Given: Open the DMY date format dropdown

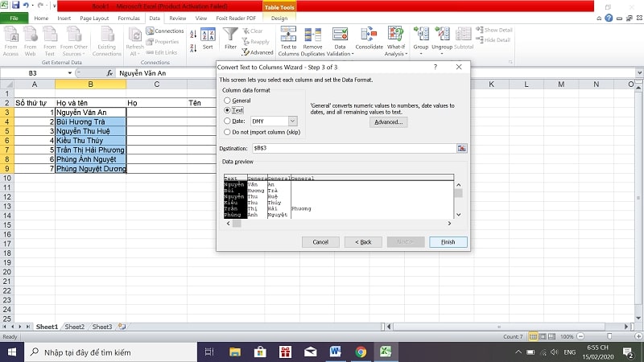Looking at the screenshot, I should [x=292, y=121].
